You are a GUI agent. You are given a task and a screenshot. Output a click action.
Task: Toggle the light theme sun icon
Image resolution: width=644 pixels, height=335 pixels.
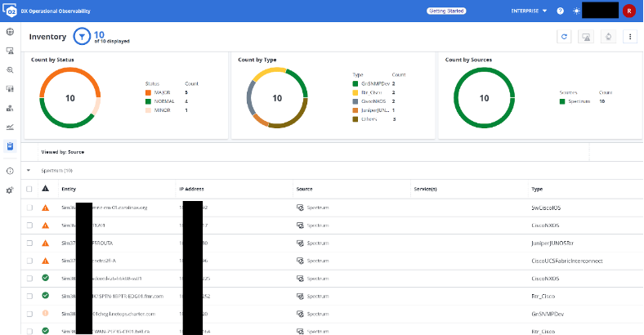pos(575,11)
